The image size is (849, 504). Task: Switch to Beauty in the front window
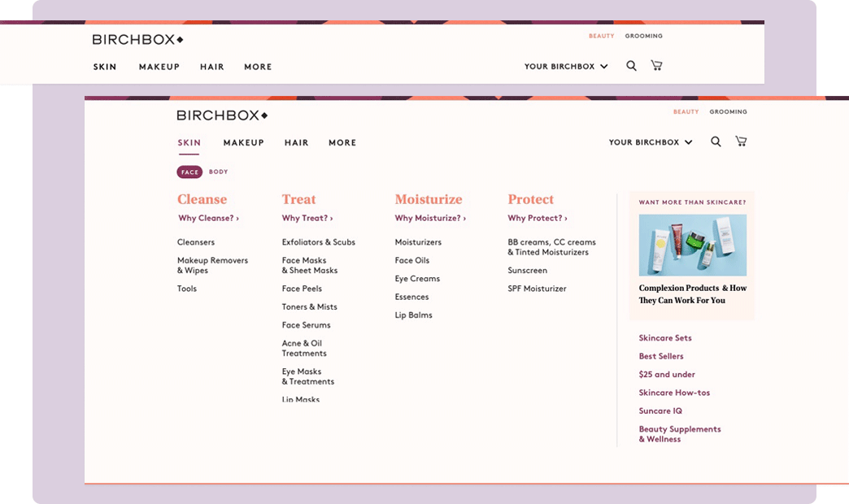(686, 111)
